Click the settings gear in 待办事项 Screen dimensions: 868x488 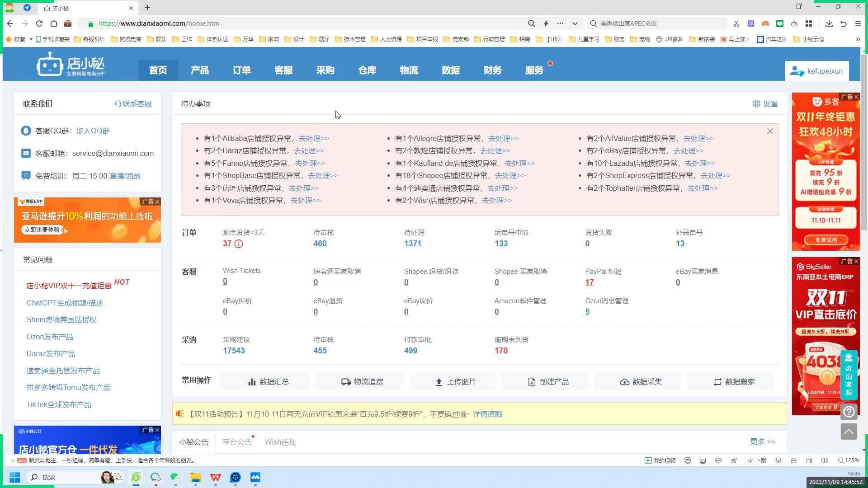(756, 103)
